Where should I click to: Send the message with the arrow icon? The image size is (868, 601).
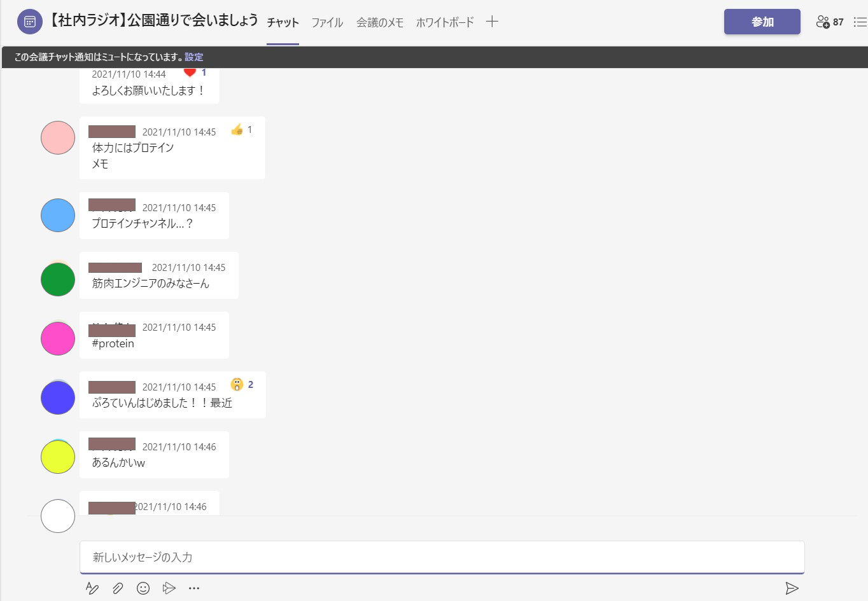[792, 588]
